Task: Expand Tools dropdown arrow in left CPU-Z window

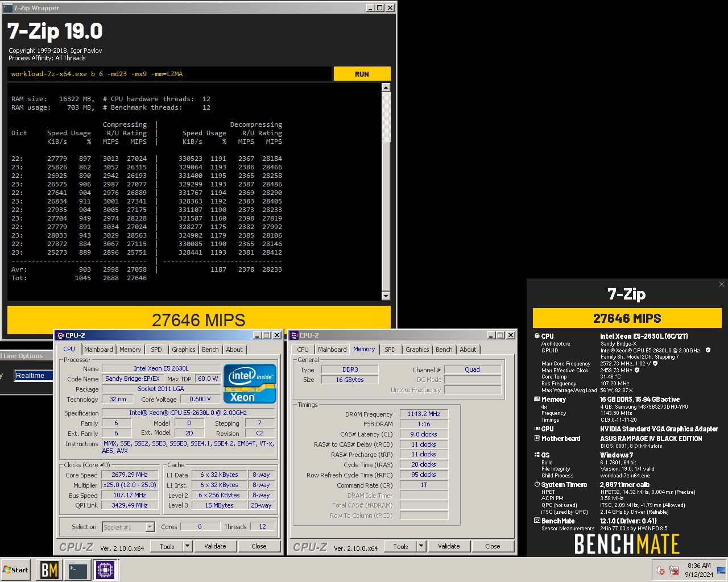Action: [x=187, y=546]
